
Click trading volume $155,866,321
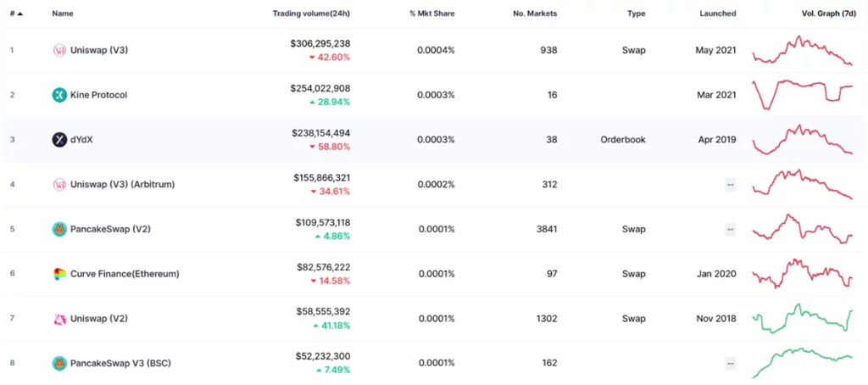(x=321, y=178)
